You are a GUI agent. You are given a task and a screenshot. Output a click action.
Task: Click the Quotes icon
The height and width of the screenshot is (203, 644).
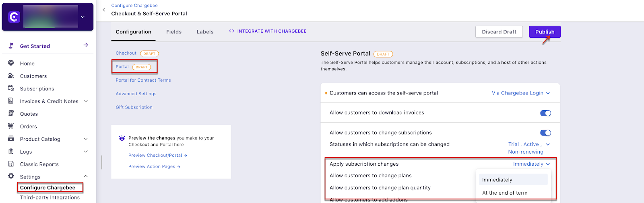coord(11,113)
